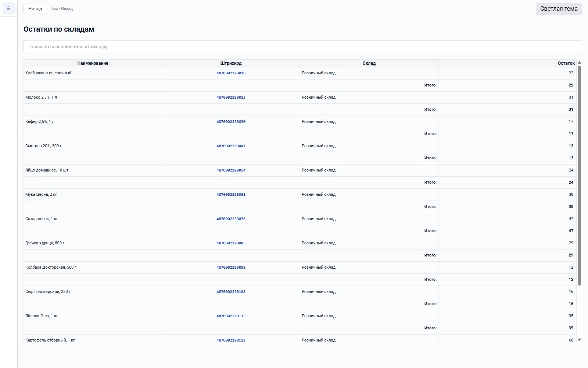The height and width of the screenshot is (368, 588).
Task: Click the scrollbar up arrow
Action: [x=580, y=63]
